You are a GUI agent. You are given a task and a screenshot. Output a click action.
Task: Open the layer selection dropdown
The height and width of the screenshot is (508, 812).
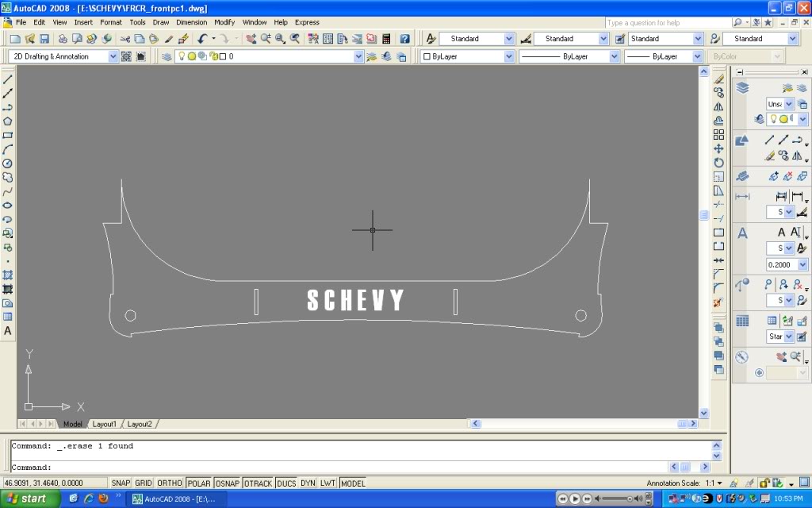point(358,56)
